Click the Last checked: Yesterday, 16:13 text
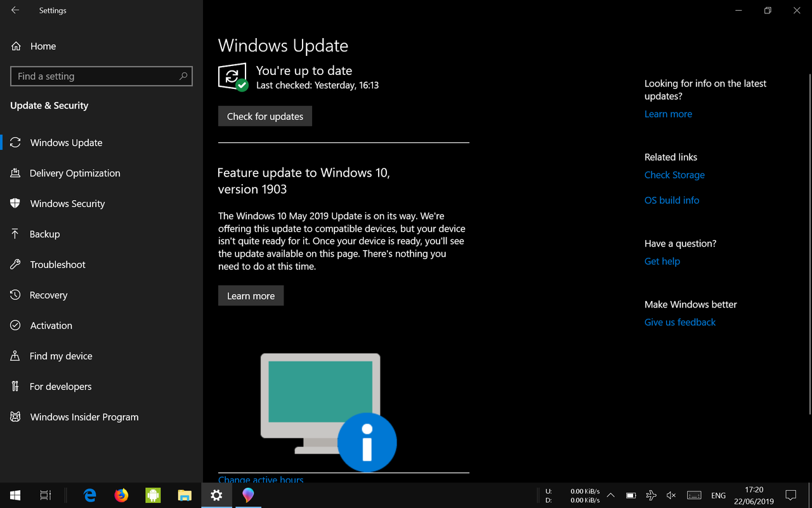Viewport: 812px width, 508px height. 317,85
